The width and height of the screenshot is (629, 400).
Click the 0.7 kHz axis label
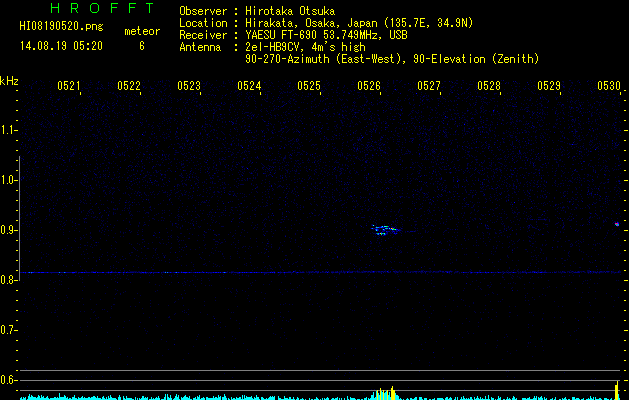pyautogui.click(x=8, y=330)
